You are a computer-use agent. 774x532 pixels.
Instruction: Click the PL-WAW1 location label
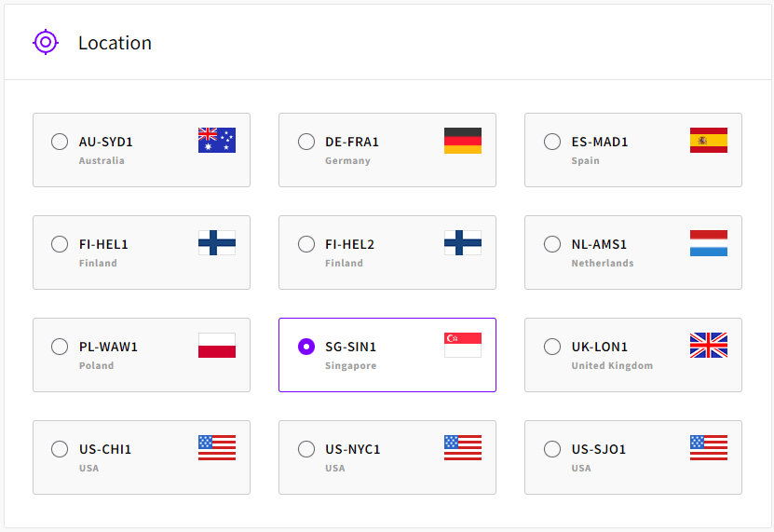point(108,347)
